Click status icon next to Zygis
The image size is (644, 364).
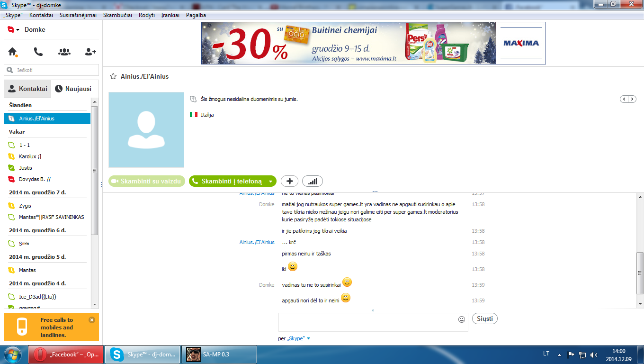tap(12, 206)
